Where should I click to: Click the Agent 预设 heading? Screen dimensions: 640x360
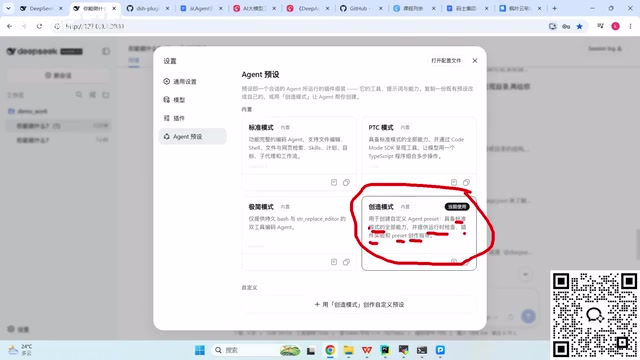[260, 75]
